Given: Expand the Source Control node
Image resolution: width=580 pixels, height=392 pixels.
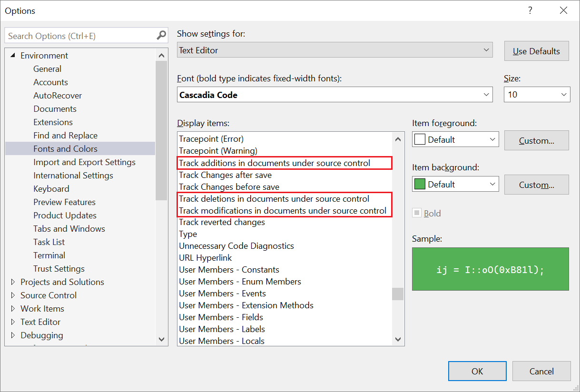Looking at the screenshot, I should 12,295.
